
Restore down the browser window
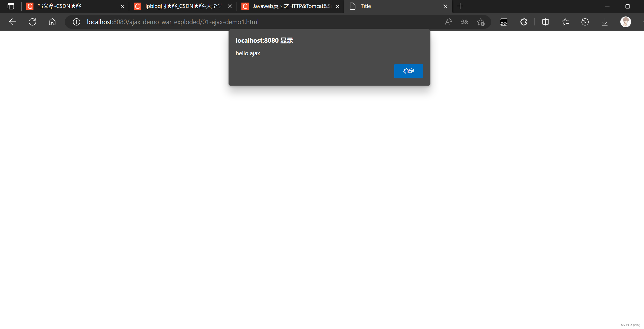coord(628,6)
